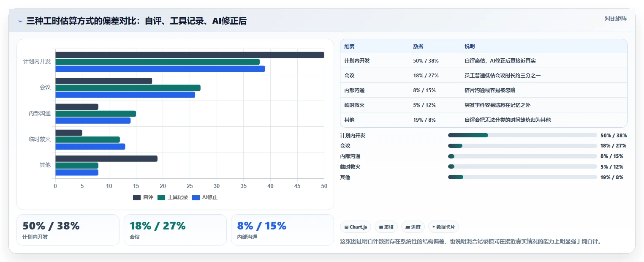Click the 50% / 38% value beside 计划内开发 progress bar
This screenshot has width=644, height=262.
pos(614,135)
